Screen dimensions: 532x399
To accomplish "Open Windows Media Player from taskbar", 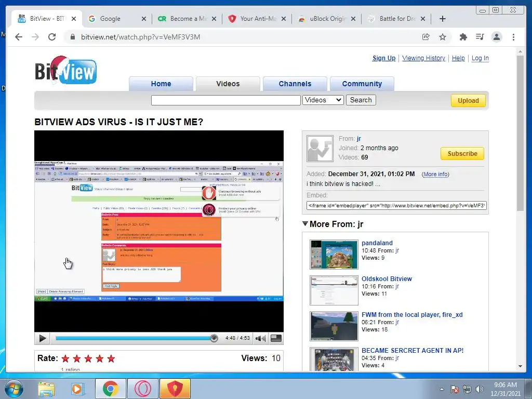I will [77, 389].
